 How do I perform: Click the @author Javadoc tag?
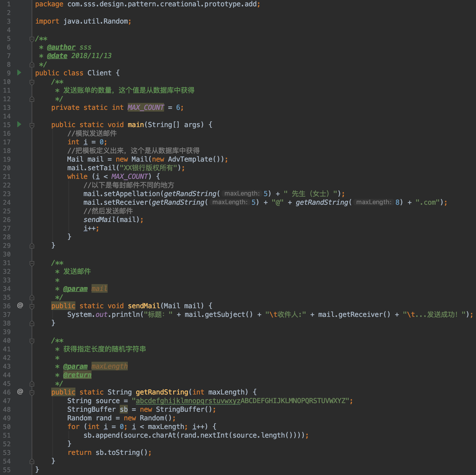tap(61, 47)
